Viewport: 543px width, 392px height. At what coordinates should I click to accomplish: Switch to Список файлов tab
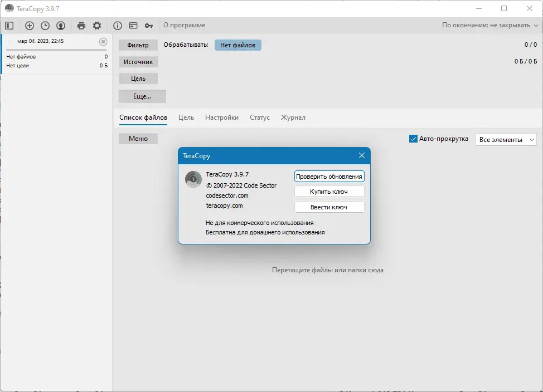pyautogui.click(x=143, y=117)
